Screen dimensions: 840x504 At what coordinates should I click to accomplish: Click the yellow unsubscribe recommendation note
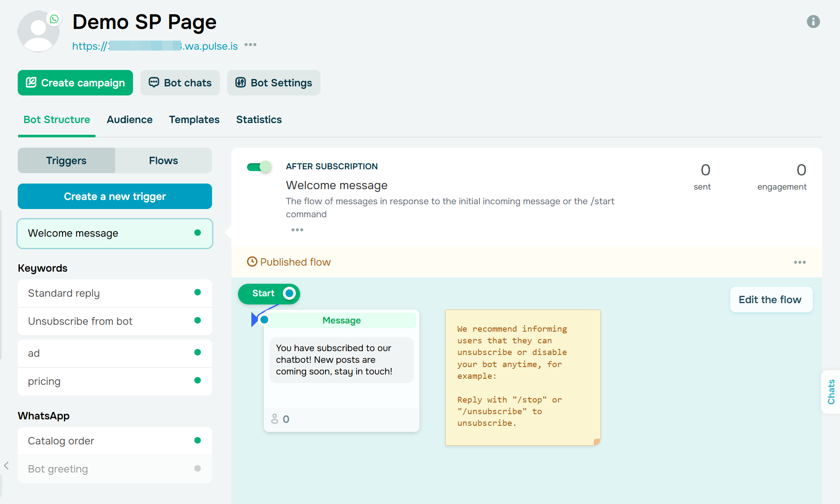[523, 377]
